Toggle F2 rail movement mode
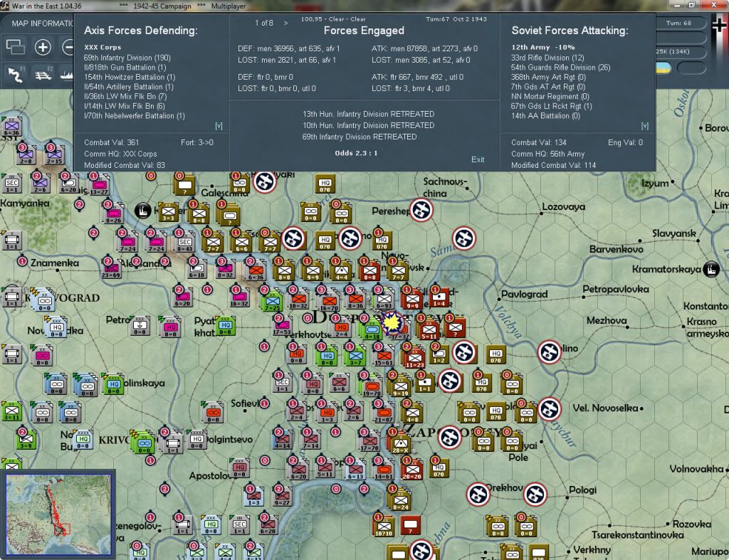 coord(43,74)
